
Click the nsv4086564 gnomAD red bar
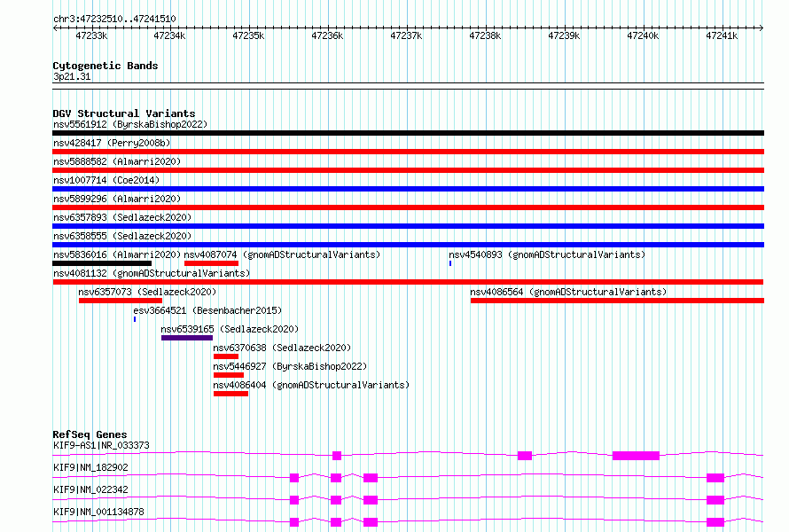tap(617, 301)
